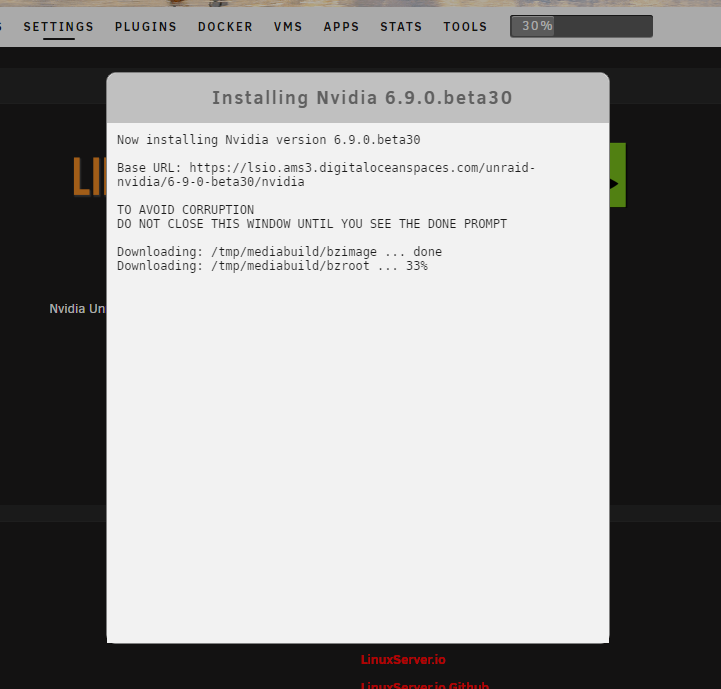Open the VMs tab

coord(288,27)
